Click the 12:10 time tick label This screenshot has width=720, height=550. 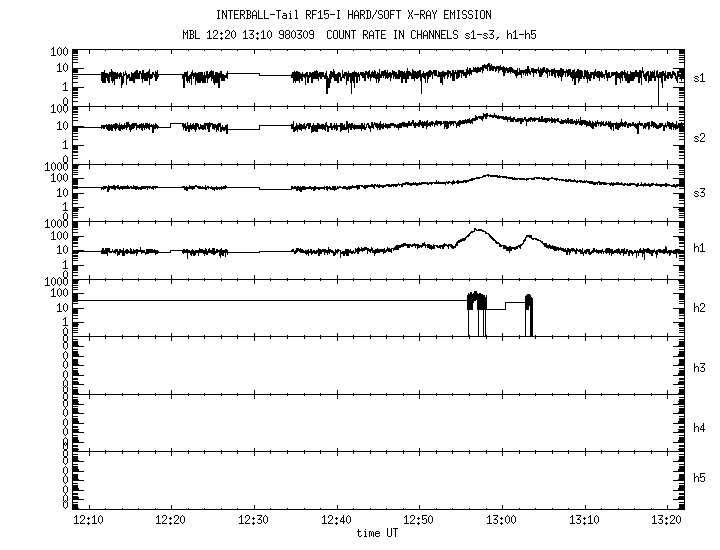click(88, 521)
